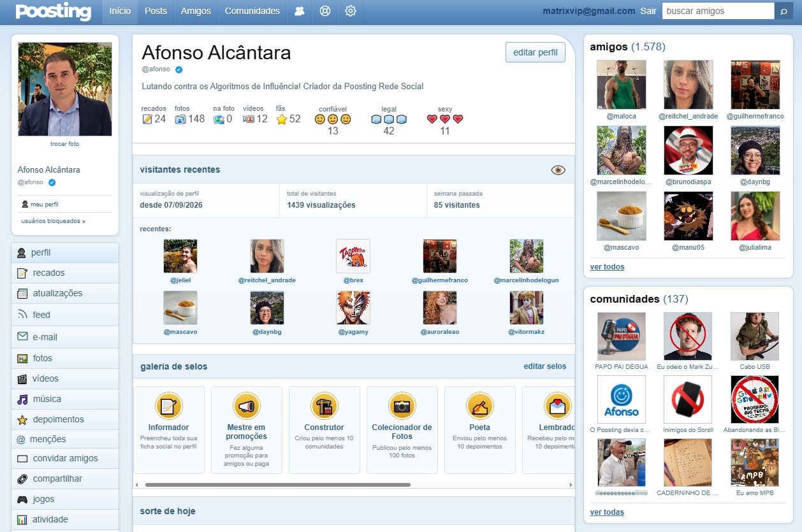Open jogos in the left sidebar
Image resolution: width=802 pixels, height=532 pixels.
pos(65,499)
